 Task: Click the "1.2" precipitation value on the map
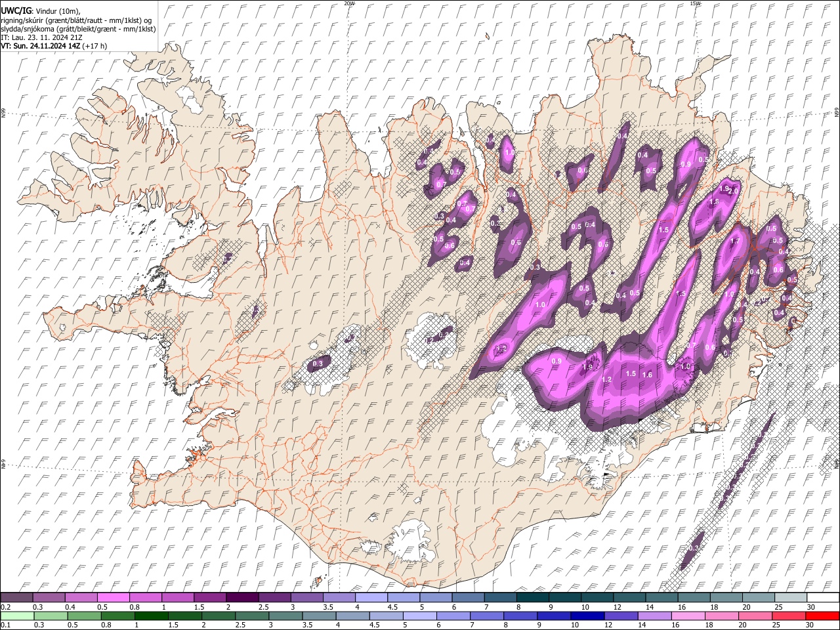coord(606,379)
